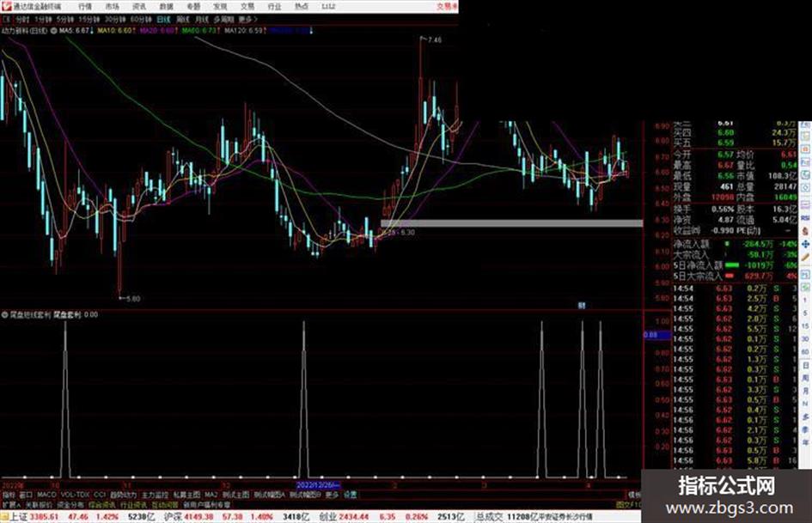Expand the 扩展 panel toggle
This screenshot has height=523, width=812.
click(x=11, y=504)
